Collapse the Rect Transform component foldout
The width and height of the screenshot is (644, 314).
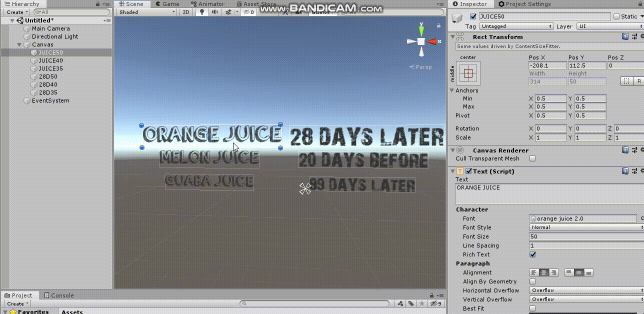(x=452, y=36)
